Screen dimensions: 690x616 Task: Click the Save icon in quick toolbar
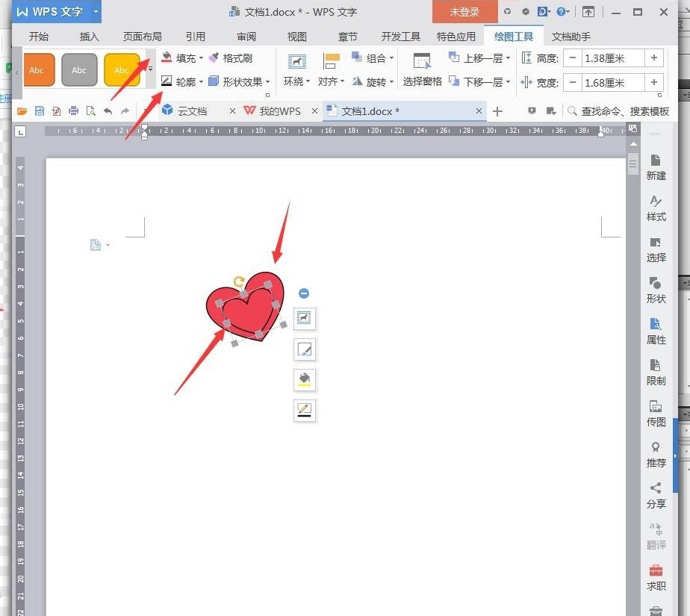[x=40, y=111]
